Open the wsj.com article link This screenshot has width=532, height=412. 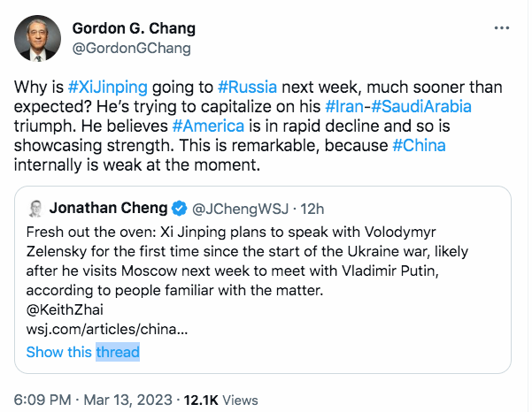point(106,330)
